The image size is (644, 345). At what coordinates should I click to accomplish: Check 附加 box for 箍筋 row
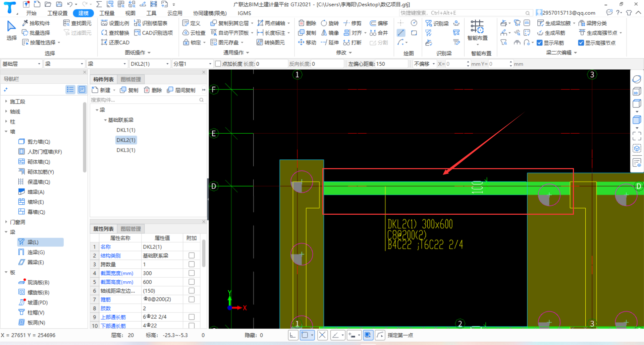[x=192, y=299]
